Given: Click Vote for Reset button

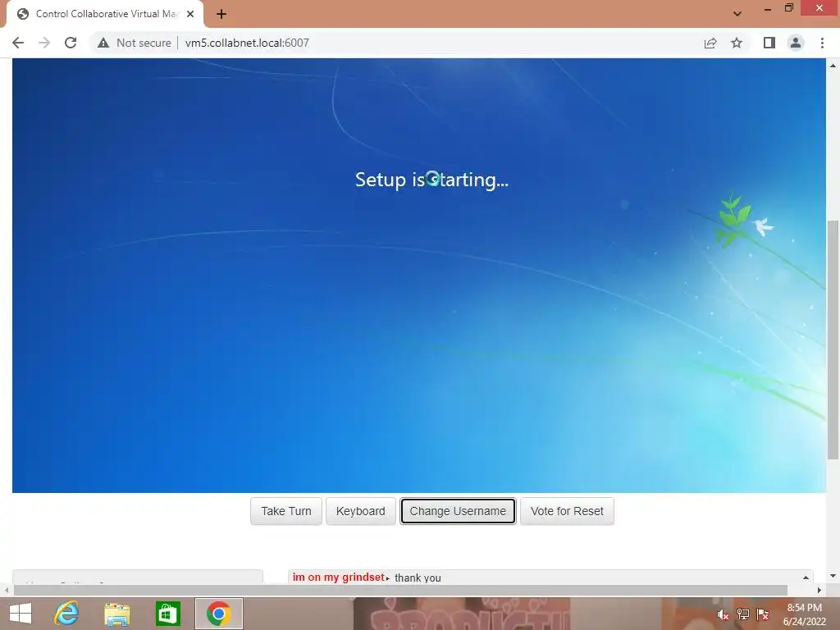Looking at the screenshot, I should [567, 511].
